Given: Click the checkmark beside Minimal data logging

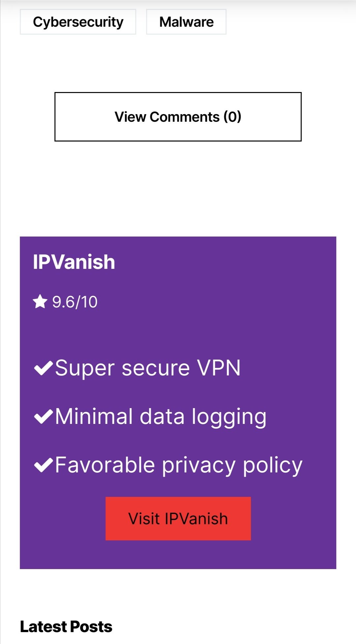Looking at the screenshot, I should [43, 417].
